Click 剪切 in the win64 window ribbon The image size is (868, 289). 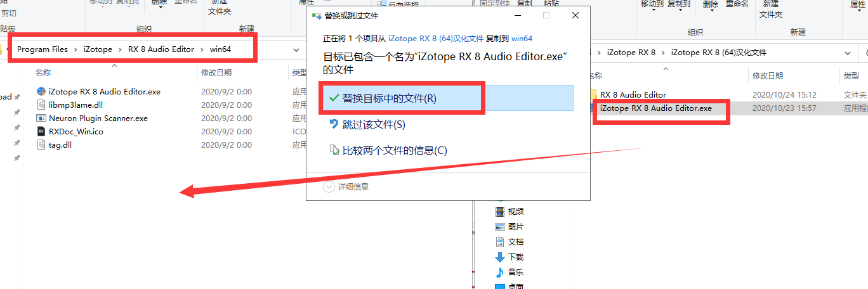[x=9, y=13]
